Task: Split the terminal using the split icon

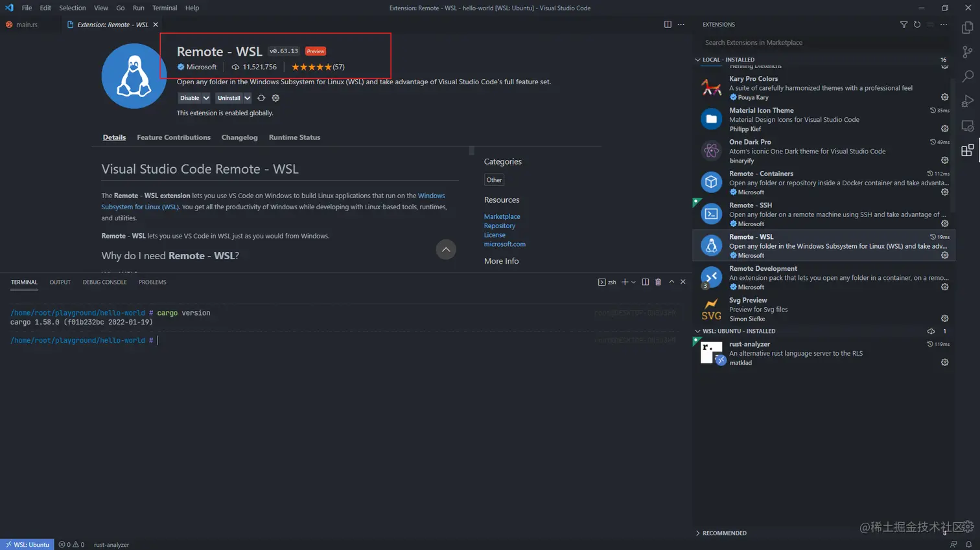Action: pyautogui.click(x=645, y=282)
